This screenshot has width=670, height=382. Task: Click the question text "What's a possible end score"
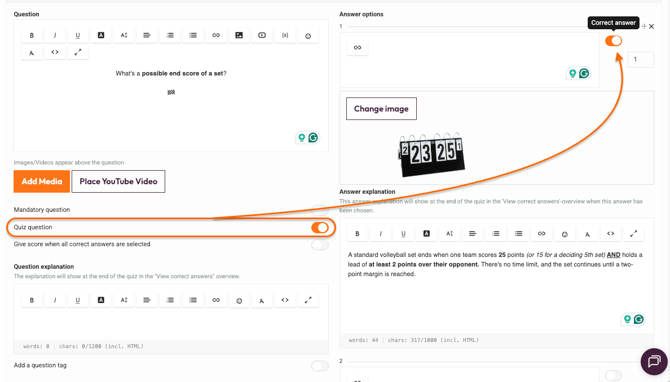pos(171,73)
